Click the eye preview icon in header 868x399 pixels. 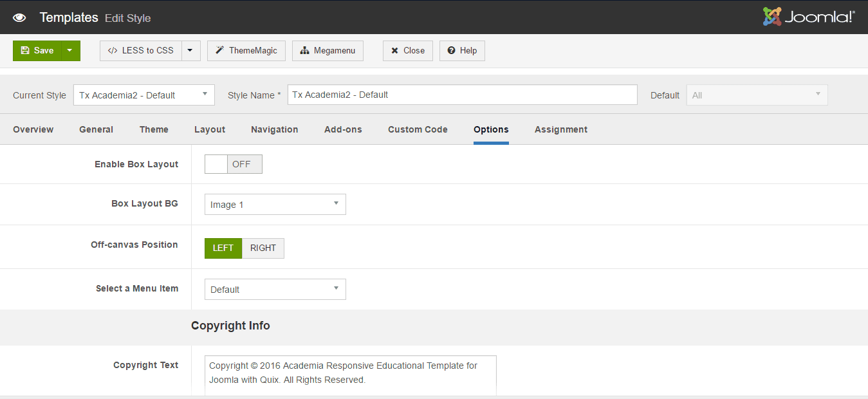19,17
